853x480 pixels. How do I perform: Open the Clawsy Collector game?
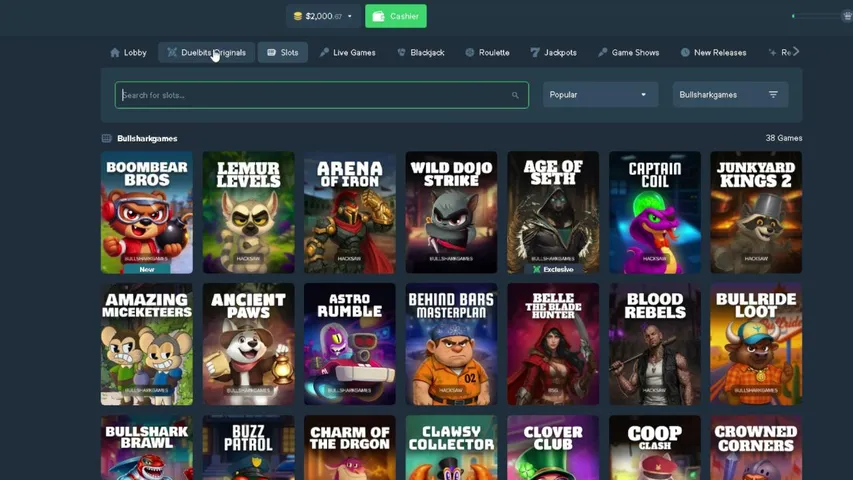pos(452,448)
